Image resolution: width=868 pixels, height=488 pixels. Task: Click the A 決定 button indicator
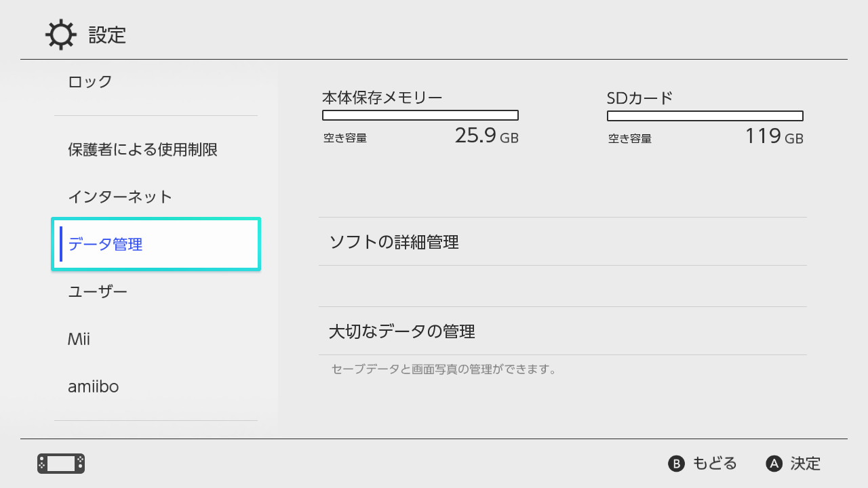coord(793,464)
